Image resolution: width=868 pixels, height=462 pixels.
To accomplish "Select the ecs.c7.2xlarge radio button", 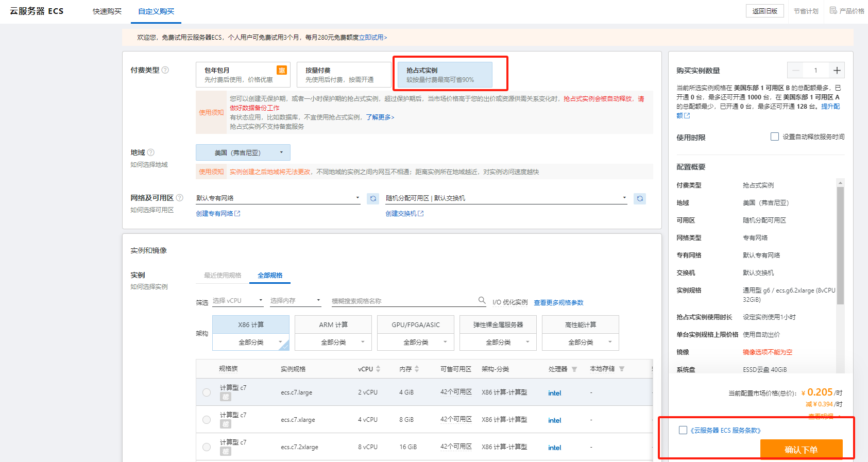I will point(207,447).
